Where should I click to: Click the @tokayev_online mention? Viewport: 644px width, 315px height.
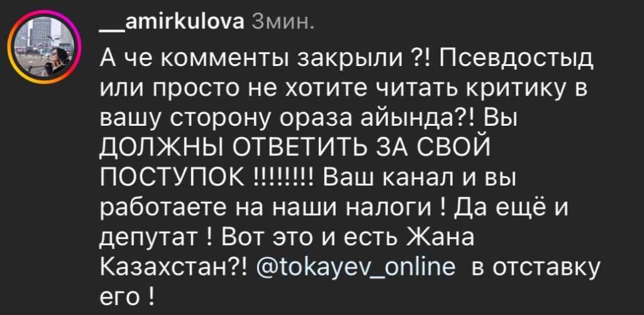(x=356, y=268)
